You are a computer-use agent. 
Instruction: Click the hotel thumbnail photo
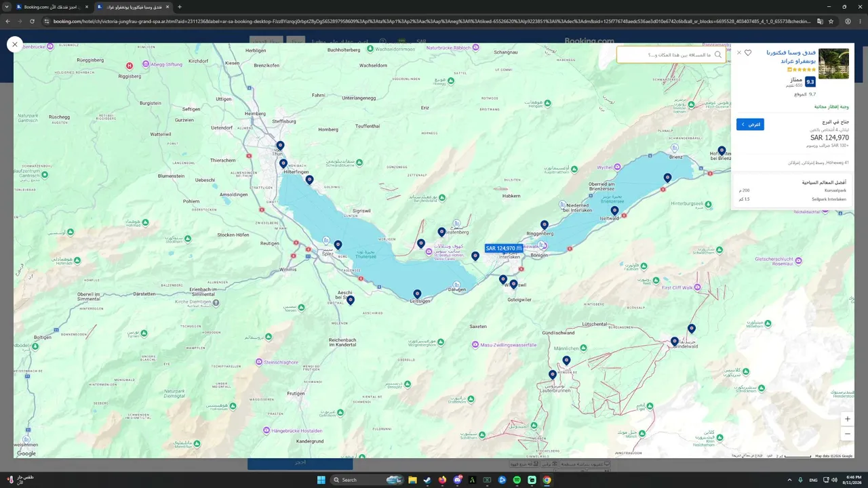pyautogui.click(x=833, y=64)
